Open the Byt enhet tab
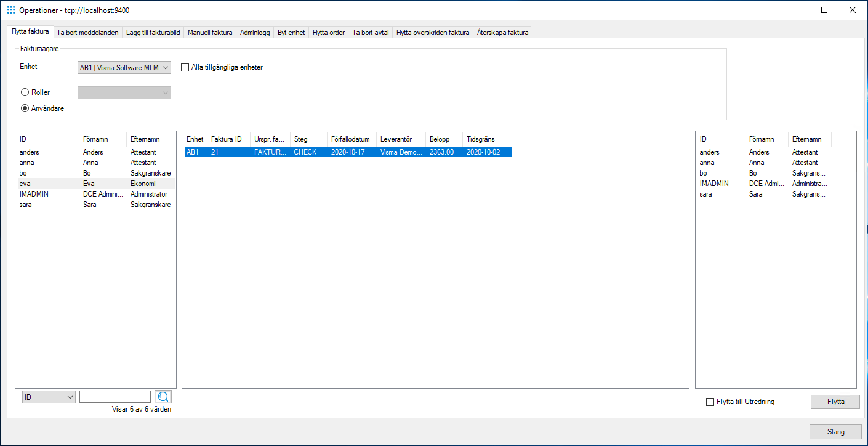Screen dimensions: 868x446 (x=291, y=32)
